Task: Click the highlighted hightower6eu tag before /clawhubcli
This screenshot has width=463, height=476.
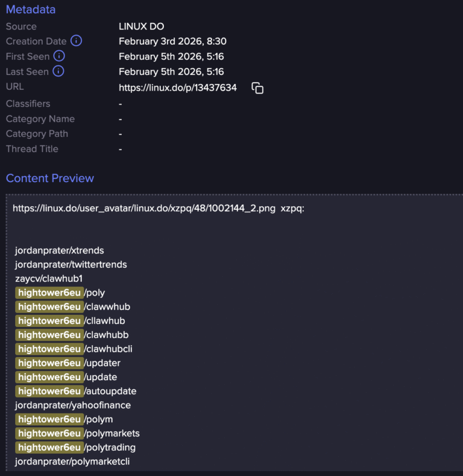Action: tap(49, 349)
